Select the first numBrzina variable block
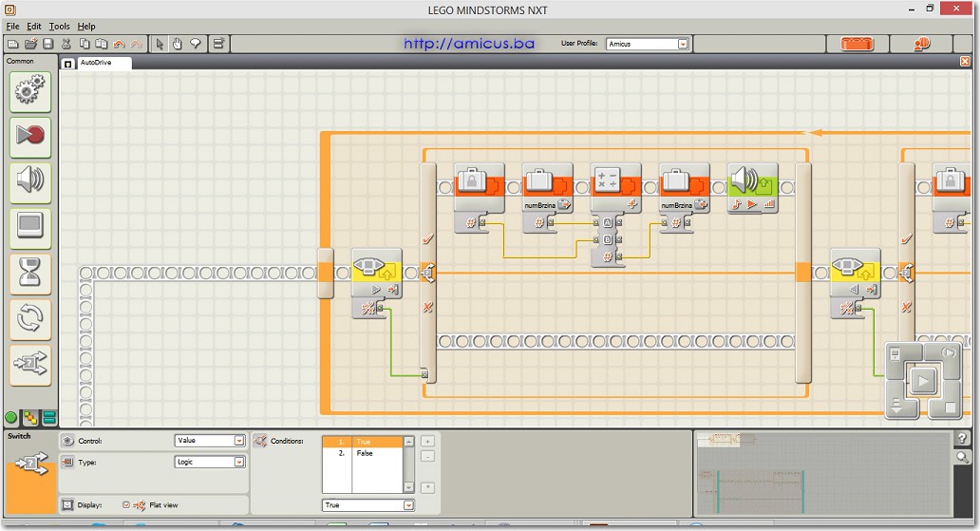This screenshot has height=531, width=980. point(548,188)
